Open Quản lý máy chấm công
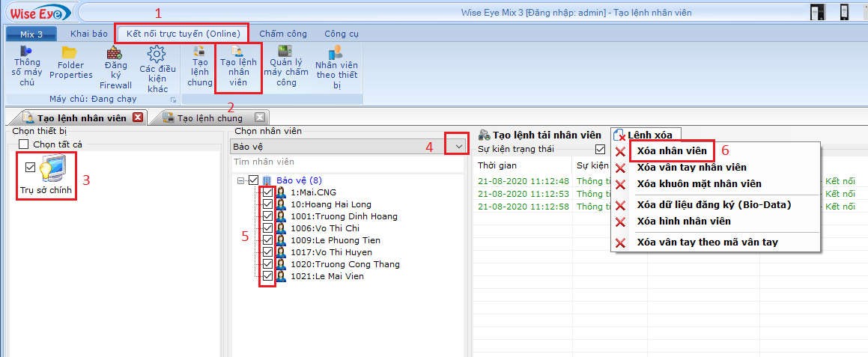 click(x=285, y=66)
